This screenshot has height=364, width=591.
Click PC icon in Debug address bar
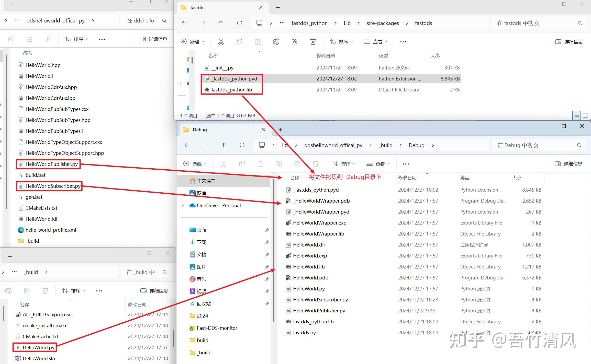click(262, 145)
